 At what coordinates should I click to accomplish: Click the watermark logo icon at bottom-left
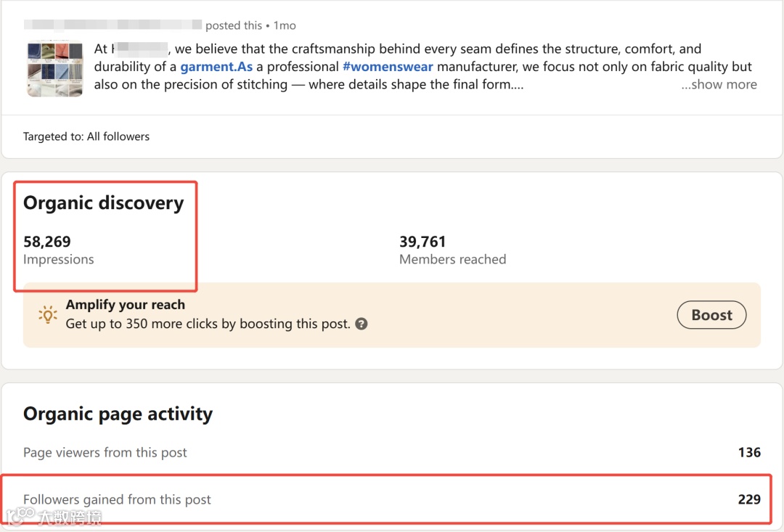pyautogui.click(x=20, y=516)
